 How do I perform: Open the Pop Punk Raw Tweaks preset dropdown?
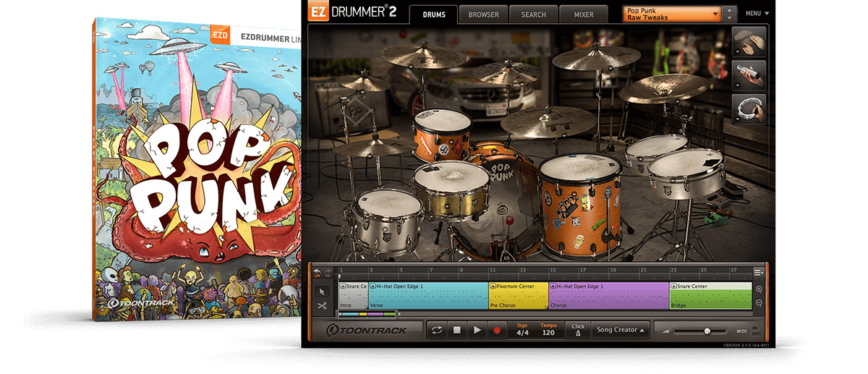click(x=672, y=14)
